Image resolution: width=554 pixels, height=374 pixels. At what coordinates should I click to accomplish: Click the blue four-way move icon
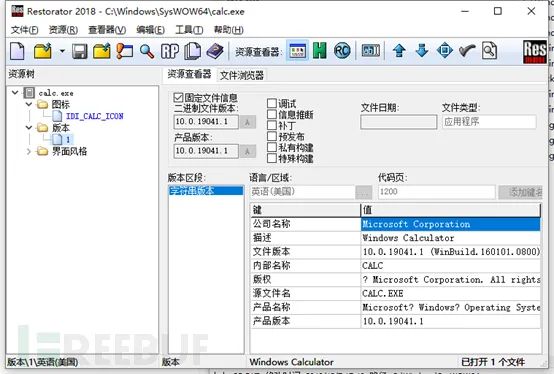[x=444, y=51]
